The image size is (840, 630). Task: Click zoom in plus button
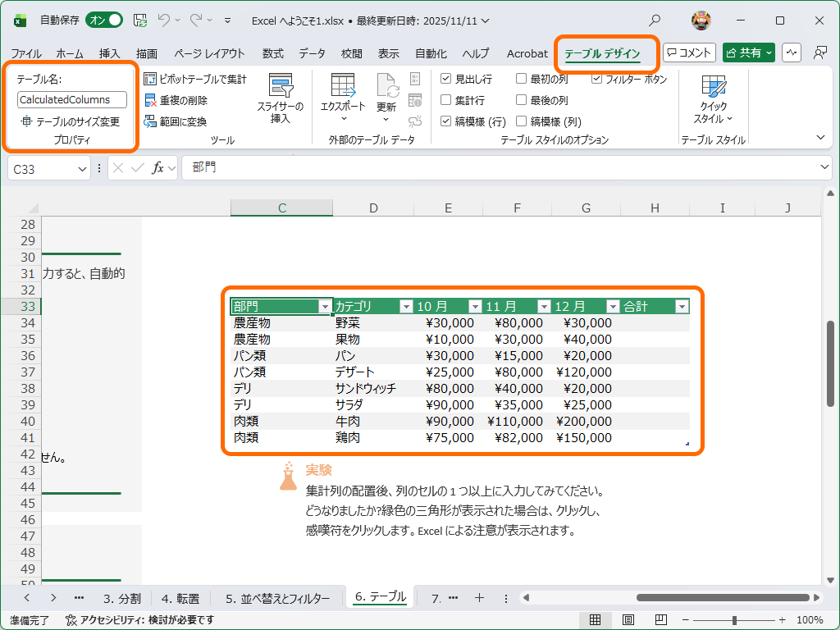pyautogui.click(x=782, y=620)
